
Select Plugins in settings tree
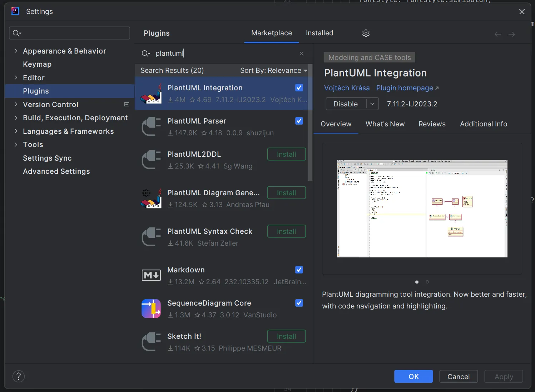pyautogui.click(x=70, y=91)
